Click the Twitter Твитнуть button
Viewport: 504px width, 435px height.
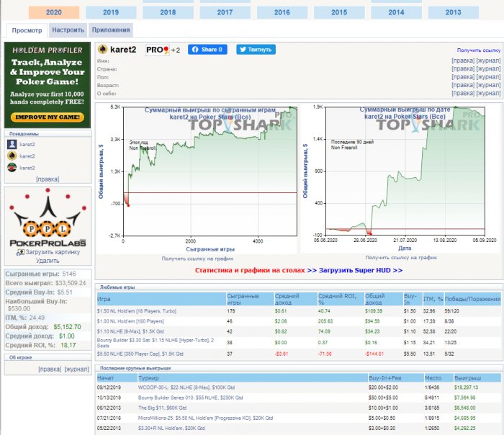tap(256, 50)
